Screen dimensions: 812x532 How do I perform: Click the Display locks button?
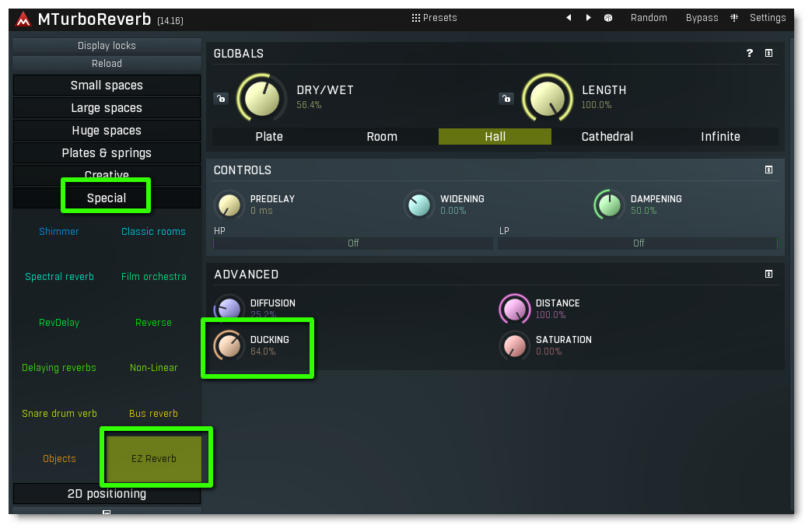coord(107,46)
